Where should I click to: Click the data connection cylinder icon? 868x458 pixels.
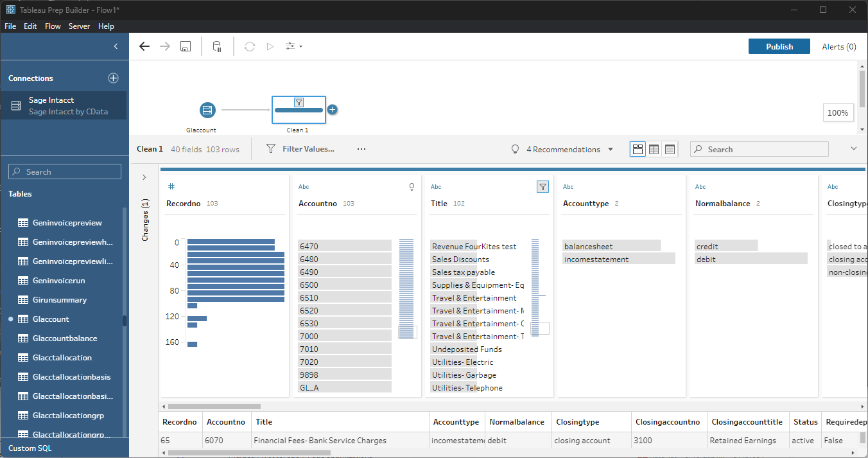pos(217,46)
